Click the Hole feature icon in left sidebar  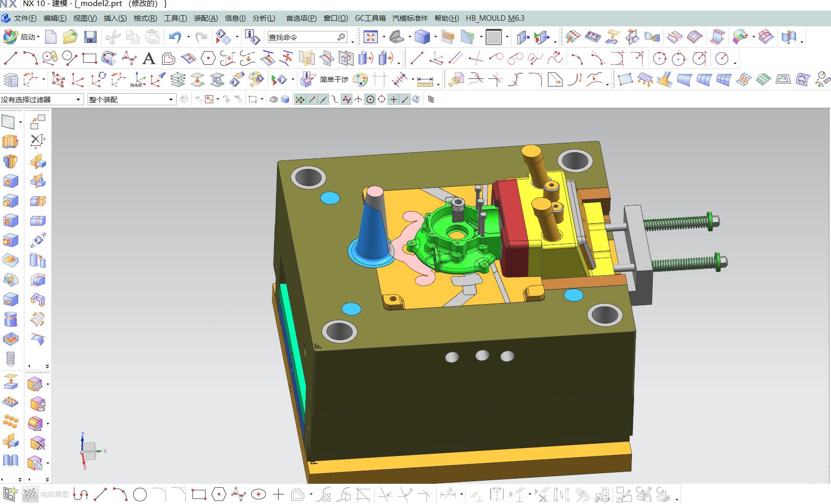tap(10, 181)
